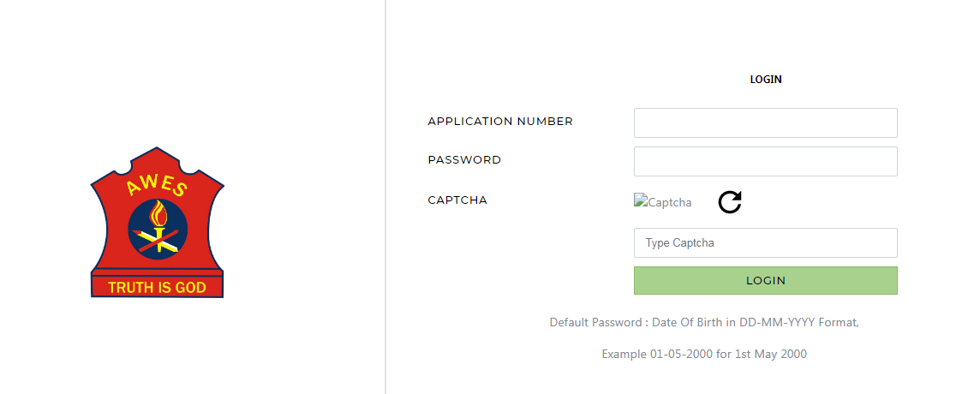Submit with the green LOGIN button
Screen dimensions: 980x394
[766, 280]
